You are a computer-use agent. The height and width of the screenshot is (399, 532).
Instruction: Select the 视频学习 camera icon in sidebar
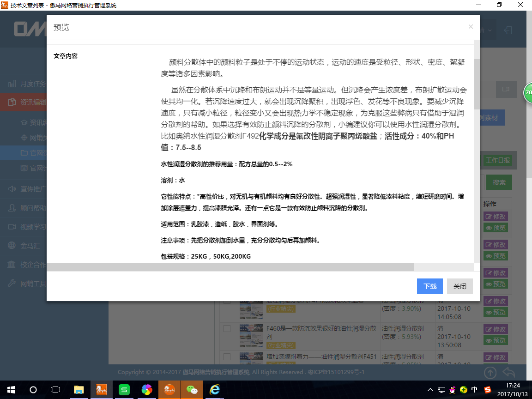tap(11, 226)
